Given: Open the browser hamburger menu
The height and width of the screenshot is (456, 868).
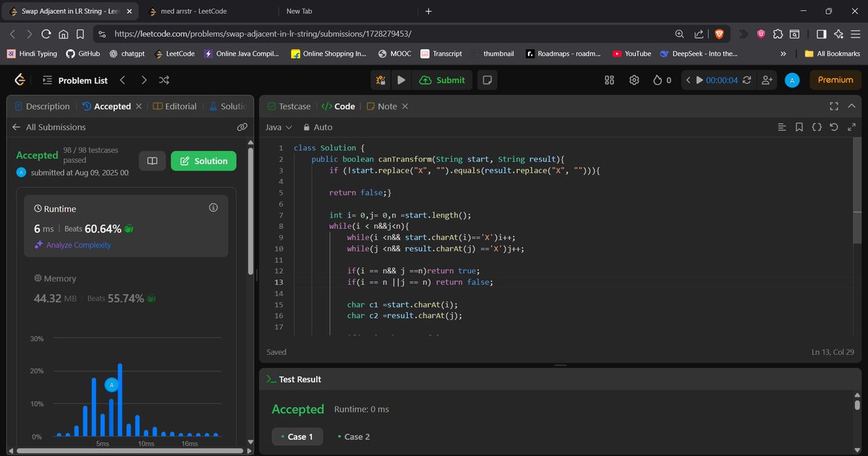Looking at the screenshot, I should pyautogui.click(x=856, y=34).
